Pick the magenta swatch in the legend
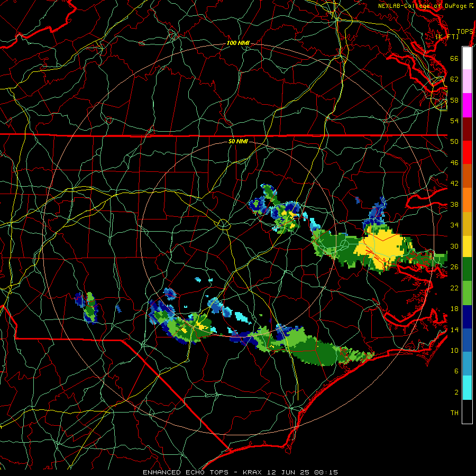This screenshot has width=476, height=476. click(467, 105)
